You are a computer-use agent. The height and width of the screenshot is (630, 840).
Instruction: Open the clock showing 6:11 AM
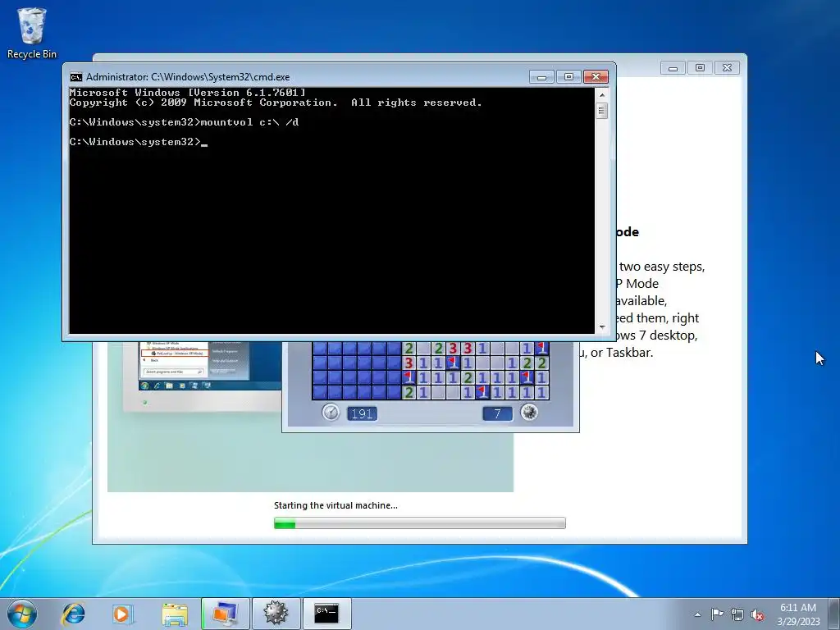pos(798,608)
